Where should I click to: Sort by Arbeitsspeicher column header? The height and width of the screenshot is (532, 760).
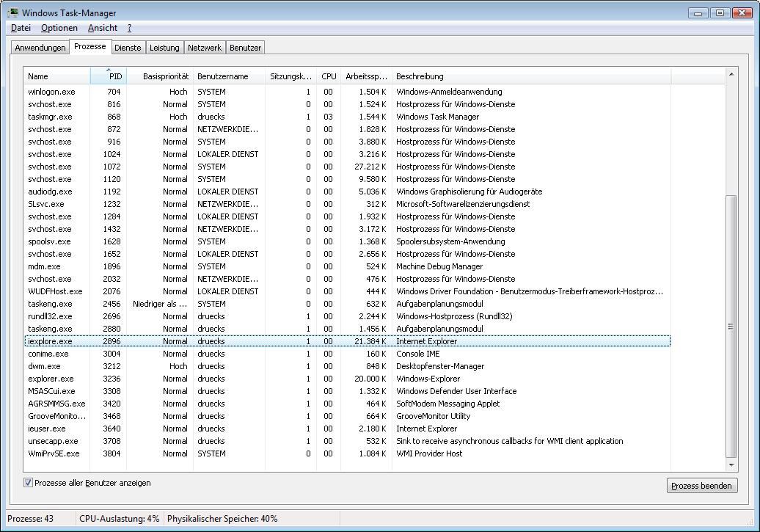367,76
